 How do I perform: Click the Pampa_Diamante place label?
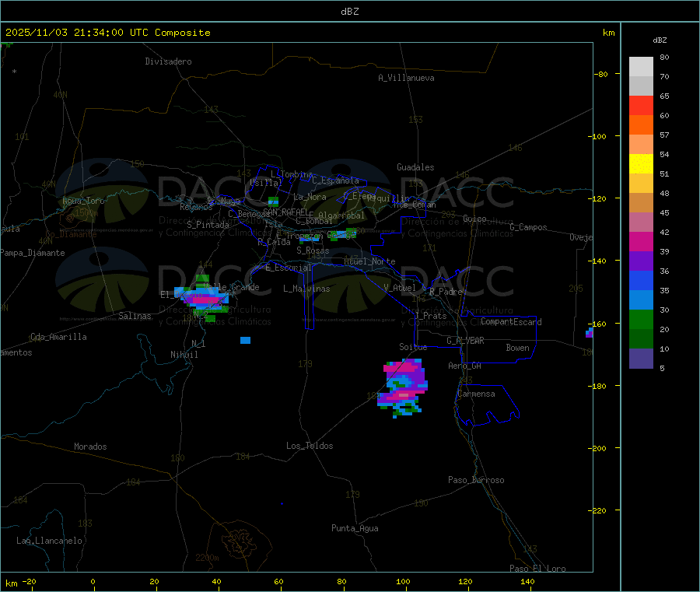click(33, 253)
